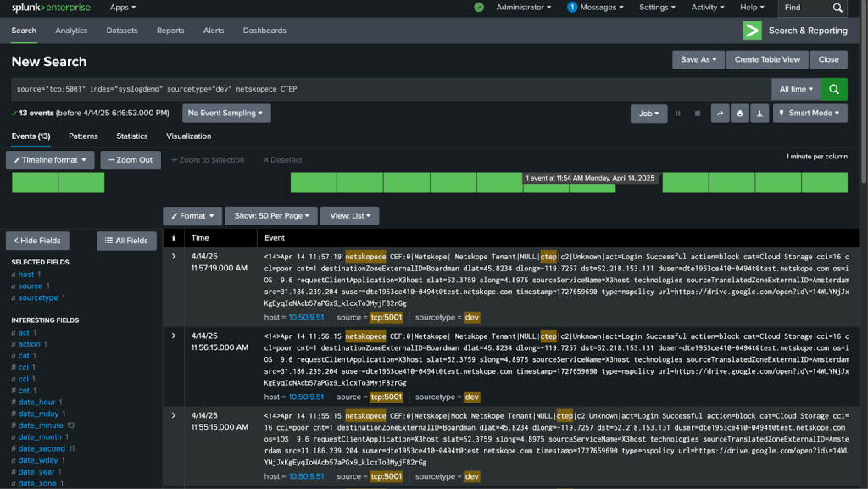Click the date_zone interesting field

tap(37, 483)
